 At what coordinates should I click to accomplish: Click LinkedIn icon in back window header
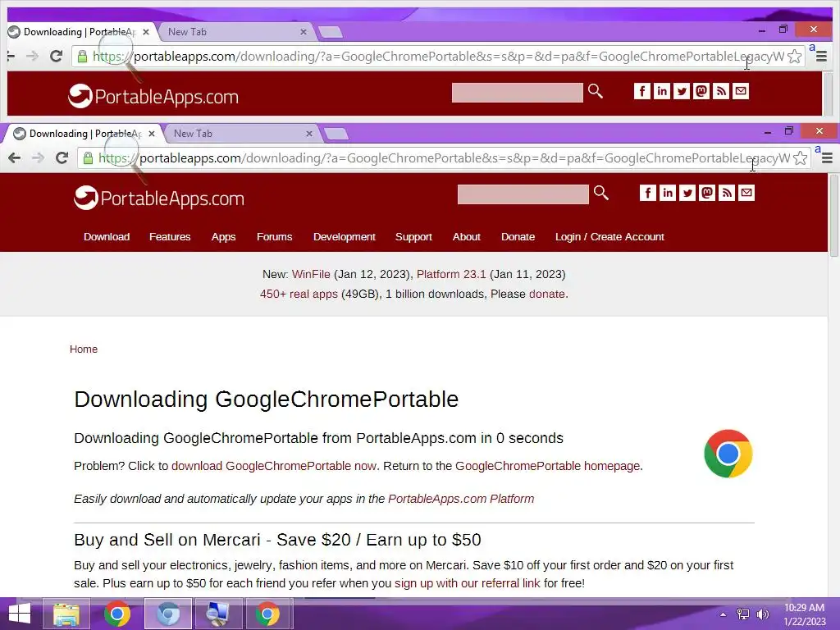pyautogui.click(x=662, y=91)
